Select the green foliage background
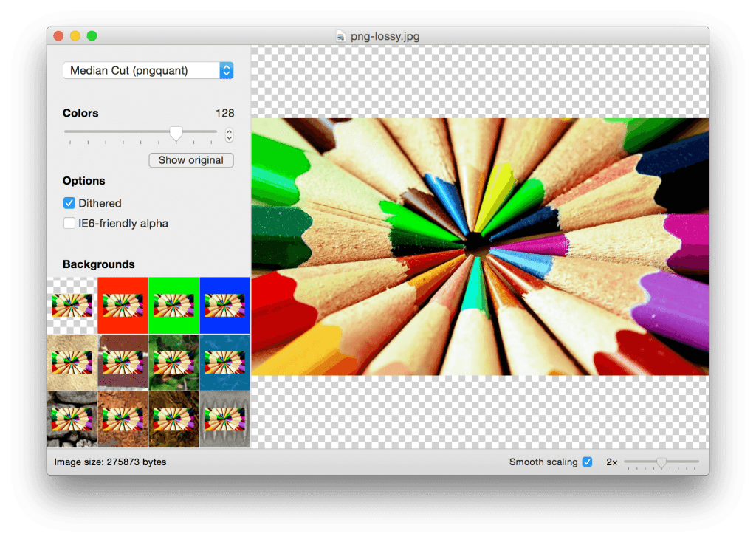 click(x=173, y=362)
